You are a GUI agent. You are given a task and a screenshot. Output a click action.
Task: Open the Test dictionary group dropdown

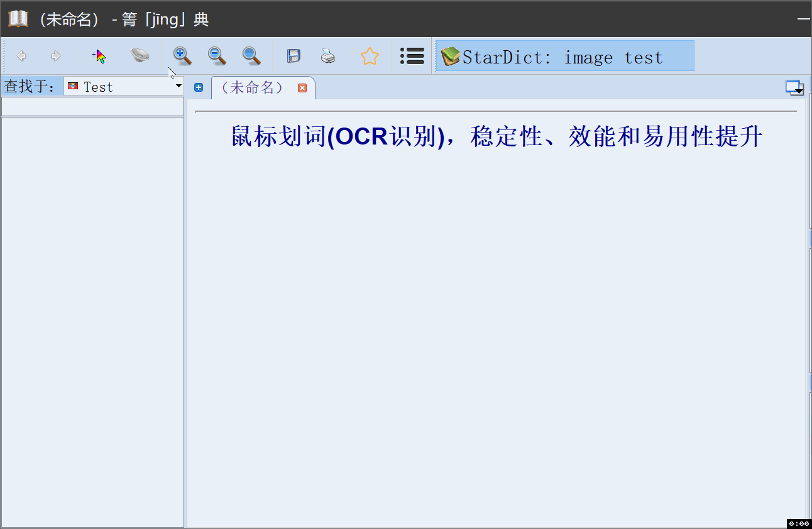(x=178, y=85)
